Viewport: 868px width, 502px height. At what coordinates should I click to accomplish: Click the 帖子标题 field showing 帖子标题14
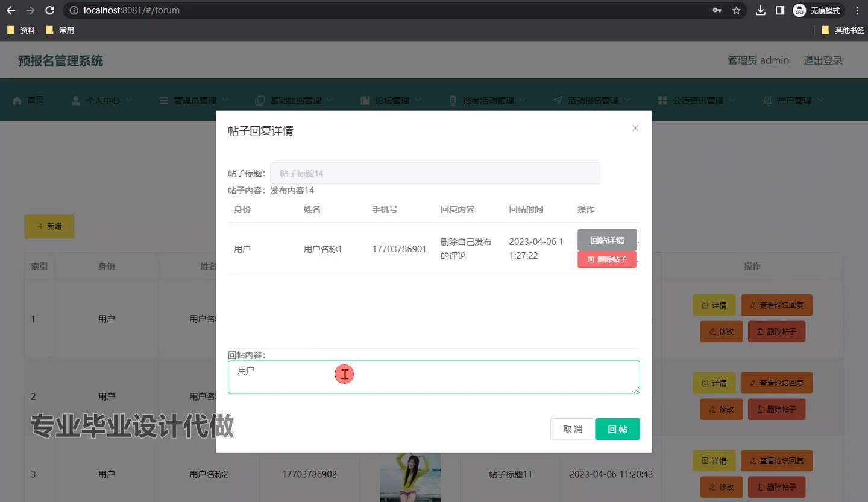[435, 173]
